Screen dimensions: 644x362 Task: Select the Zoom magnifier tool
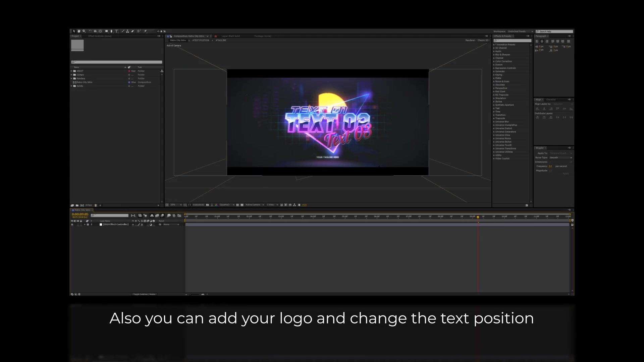point(84,31)
